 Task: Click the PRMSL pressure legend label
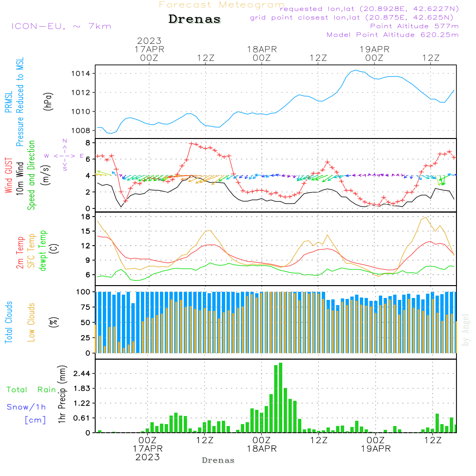[9, 102]
